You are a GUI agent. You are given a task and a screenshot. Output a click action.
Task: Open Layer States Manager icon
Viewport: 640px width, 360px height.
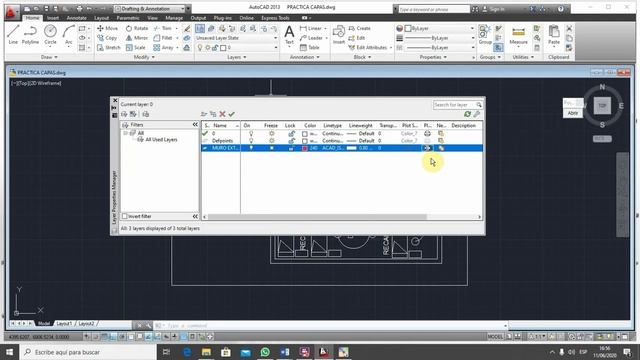(146, 114)
